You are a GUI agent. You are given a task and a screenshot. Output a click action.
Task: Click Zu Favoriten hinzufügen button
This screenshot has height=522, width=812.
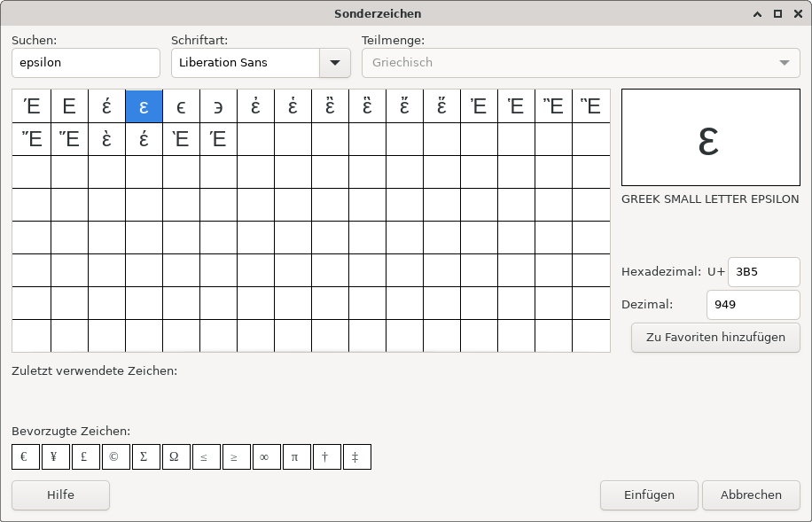coord(715,337)
